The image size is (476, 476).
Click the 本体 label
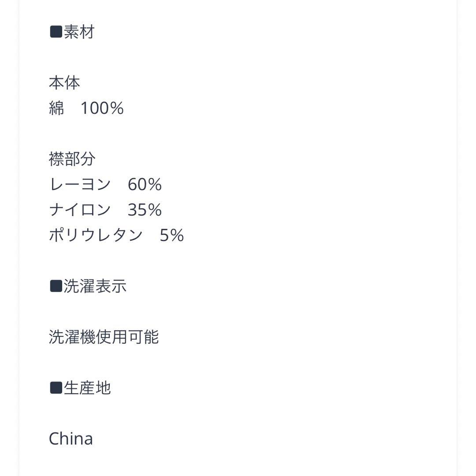pos(64,83)
